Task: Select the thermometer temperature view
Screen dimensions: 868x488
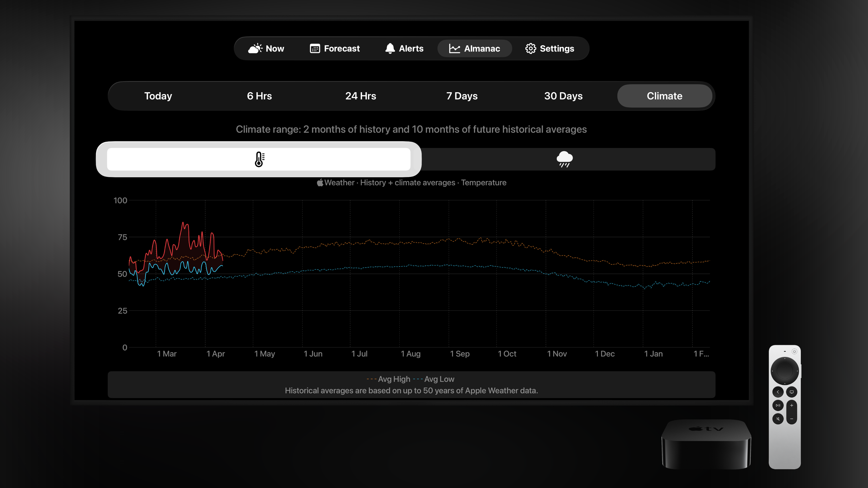Action: tap(259, 159)
